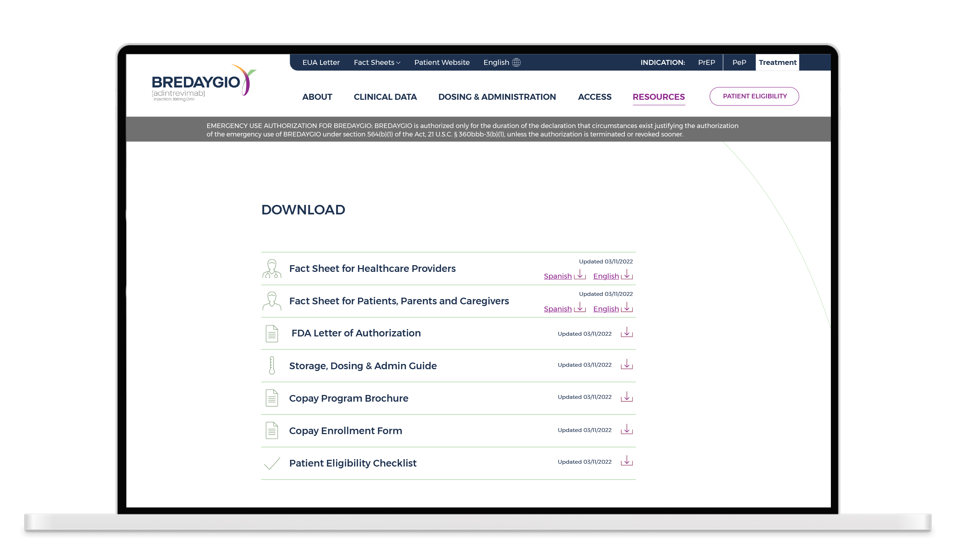Click the Patient Eligibility button
This screenshot has height=560, width=953.
click(754, 96)
